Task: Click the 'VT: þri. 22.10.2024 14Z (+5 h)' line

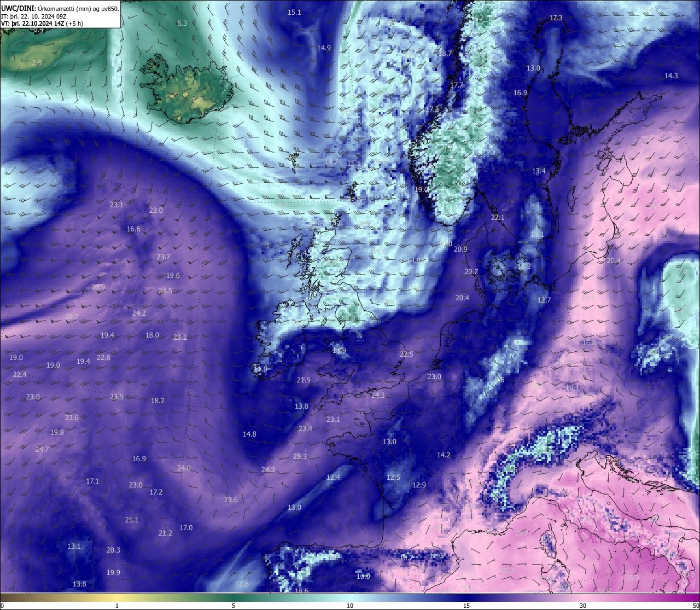Action: (x=42, y=24)
